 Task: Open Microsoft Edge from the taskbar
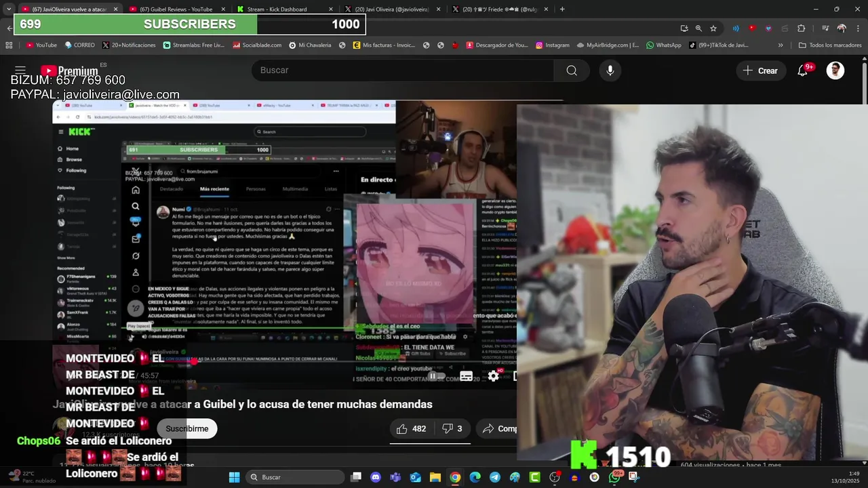coord(475,477)
